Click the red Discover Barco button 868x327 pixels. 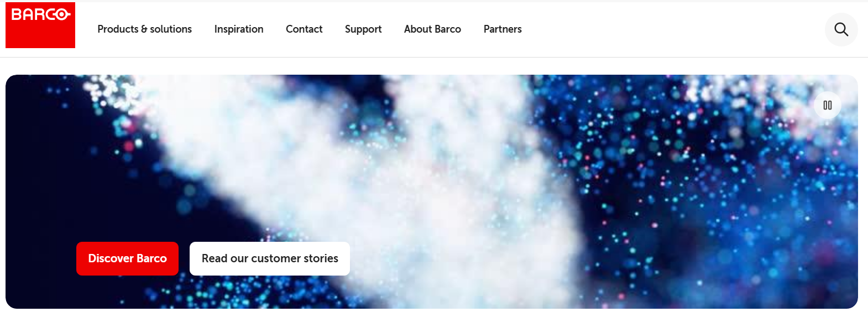(x=127, y=258)
